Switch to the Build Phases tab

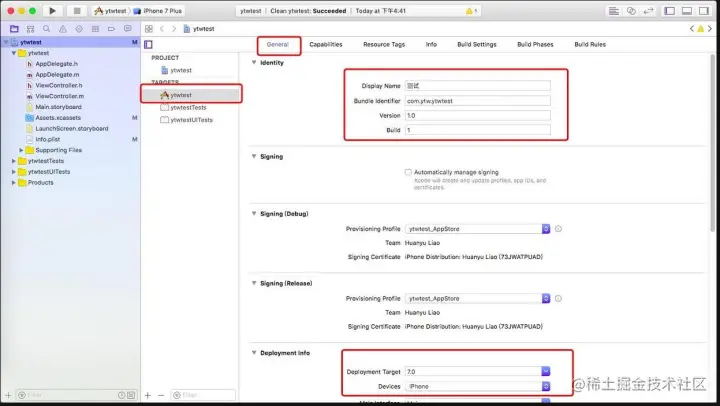click(535, 45)
